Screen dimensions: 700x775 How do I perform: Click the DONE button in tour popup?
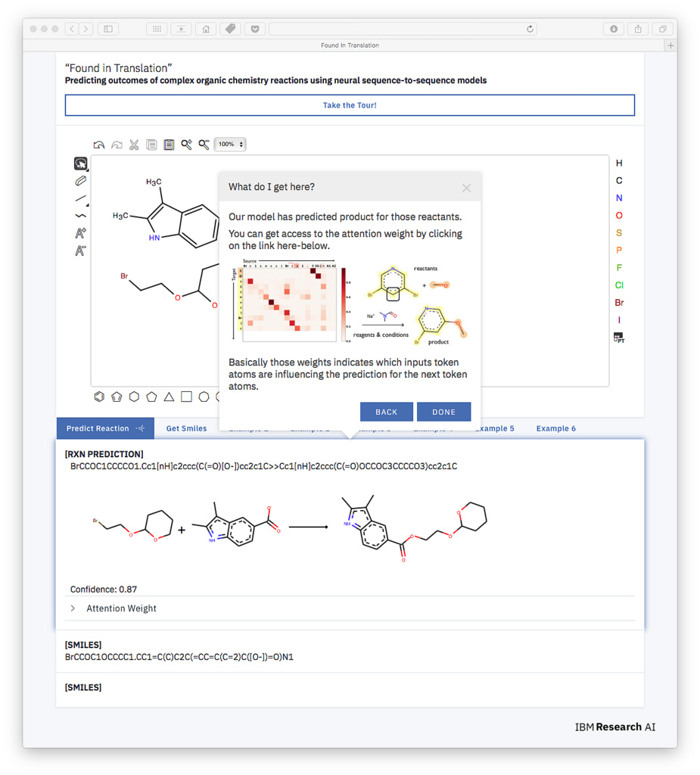[443, 412]
